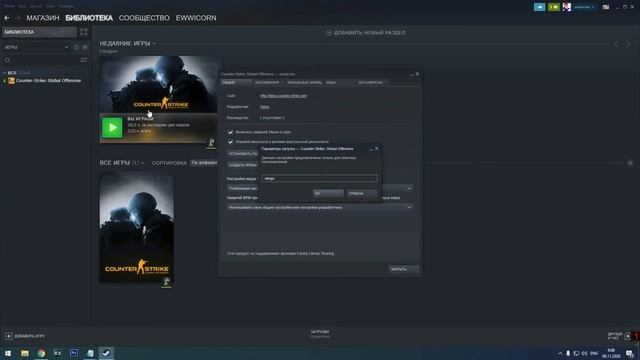Go back with the Steam back arrow
This screenshot has height=360, width=640.
tap(7, 18)
